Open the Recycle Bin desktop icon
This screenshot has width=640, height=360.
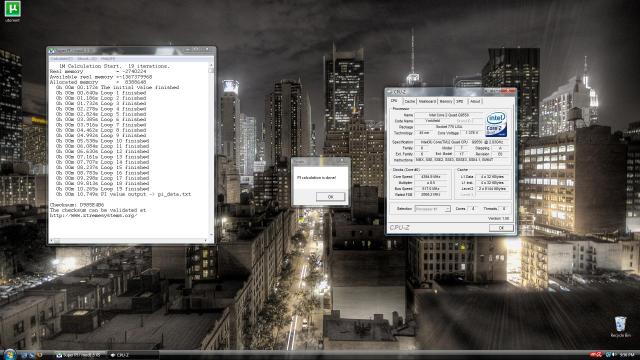point(620,326)
